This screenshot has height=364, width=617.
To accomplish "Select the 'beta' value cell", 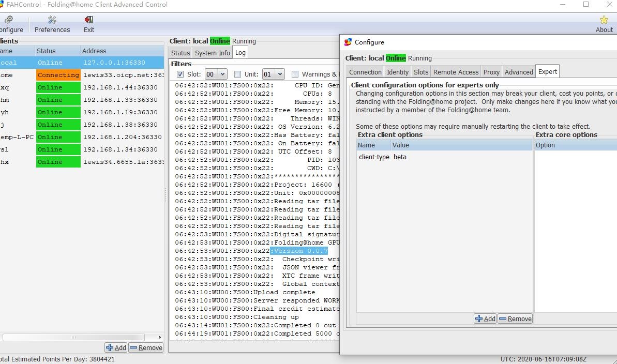I will [x=400, y=157].
